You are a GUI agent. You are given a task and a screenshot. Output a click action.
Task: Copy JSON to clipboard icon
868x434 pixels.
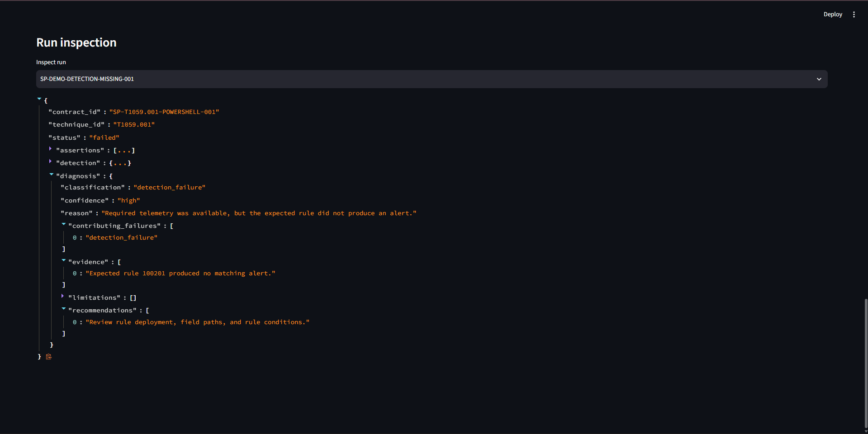tap(49, 357)
